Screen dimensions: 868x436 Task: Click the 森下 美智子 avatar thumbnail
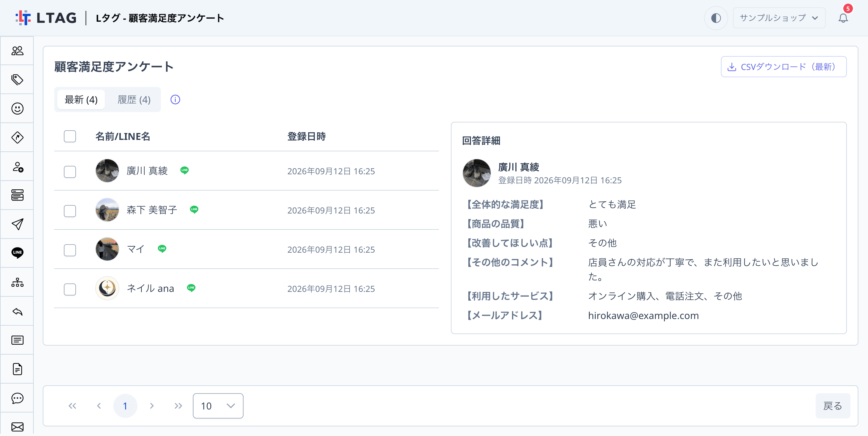pos(107,210)
